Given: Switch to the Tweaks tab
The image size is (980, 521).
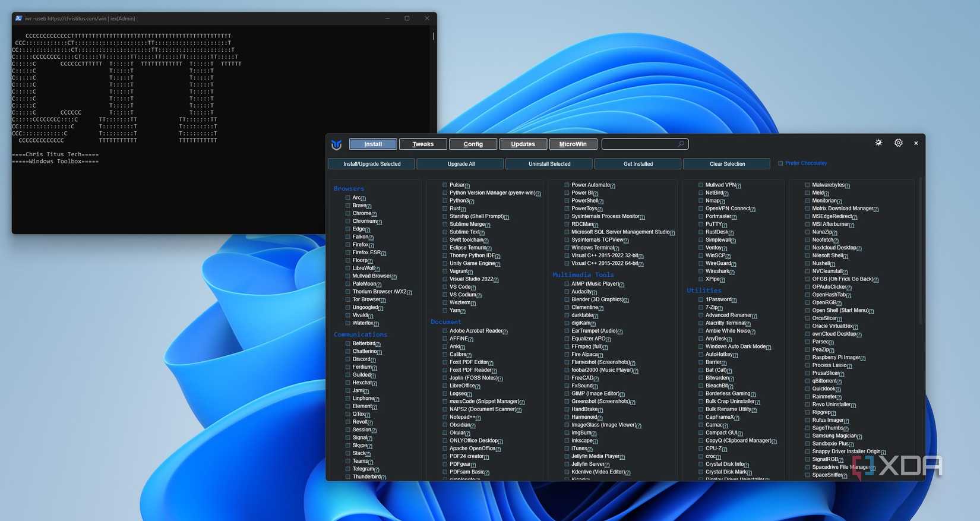Looking at the screenshot, I should pyautogui.click(x=422, y=144).
